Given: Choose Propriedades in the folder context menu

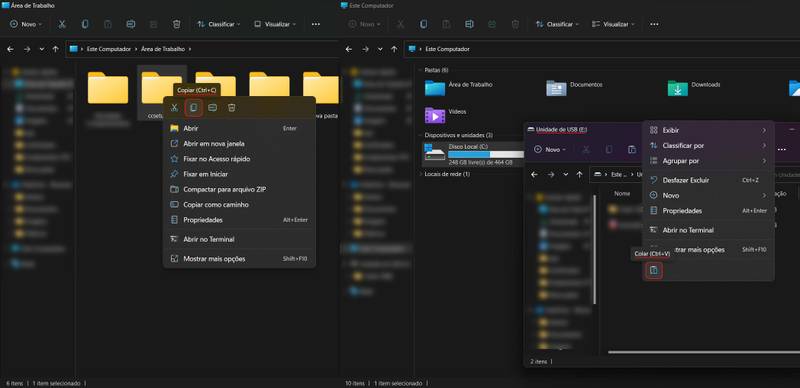Looking at the screenshot, I should [239, 220].
